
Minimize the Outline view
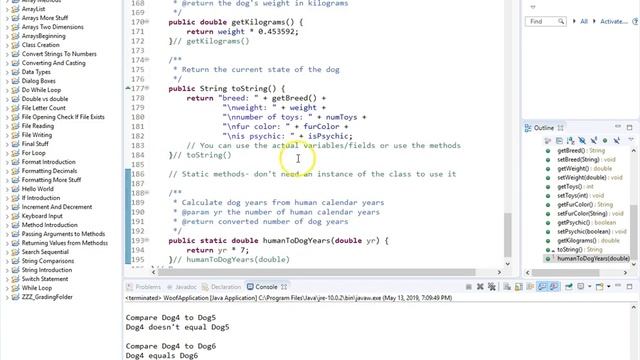tap(618, 127)
